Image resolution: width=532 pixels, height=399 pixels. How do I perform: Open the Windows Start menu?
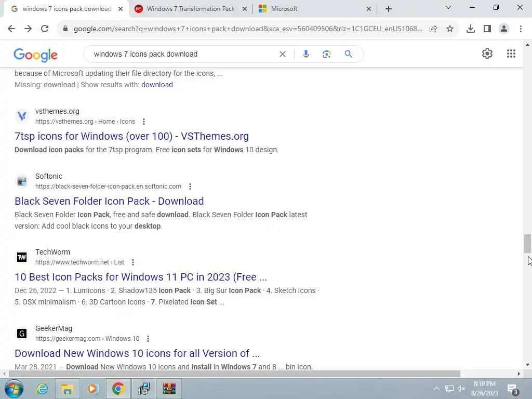click(x=14, y=389)
